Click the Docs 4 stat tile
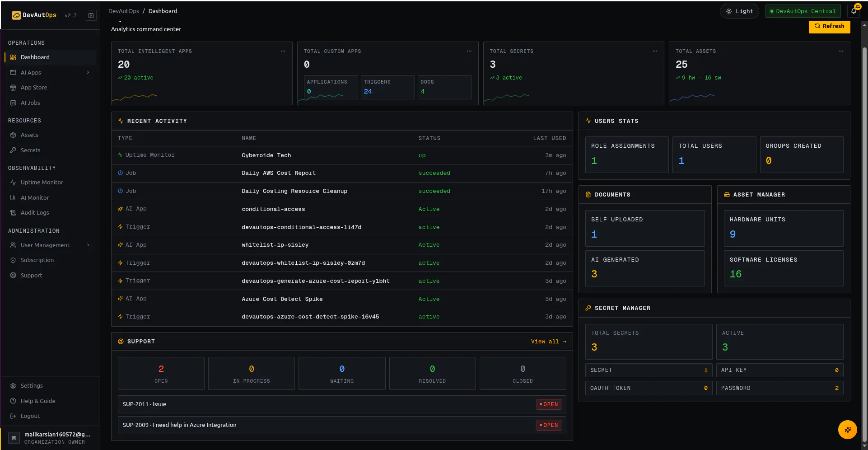Screen dimensions: 868x450 coord(444,87)
